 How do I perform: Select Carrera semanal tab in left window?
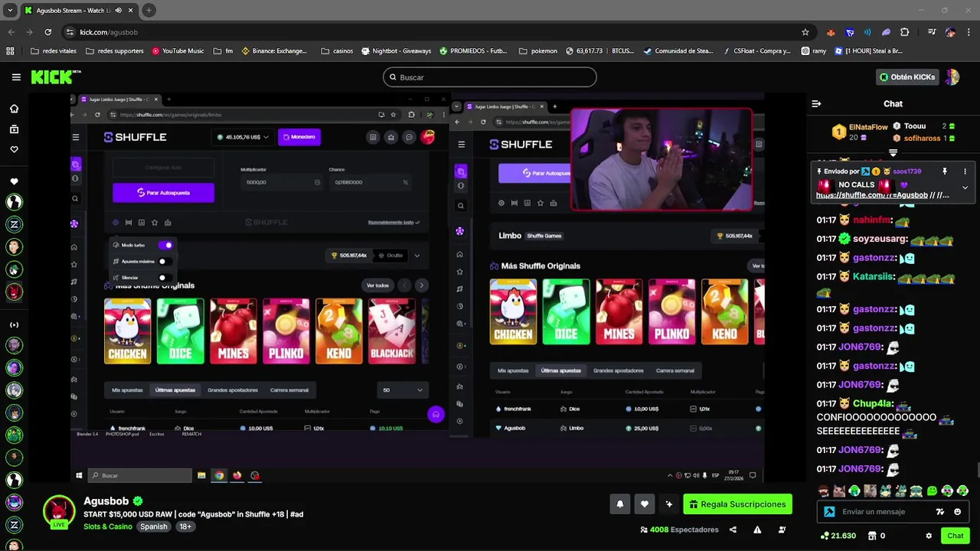point(289,390)
